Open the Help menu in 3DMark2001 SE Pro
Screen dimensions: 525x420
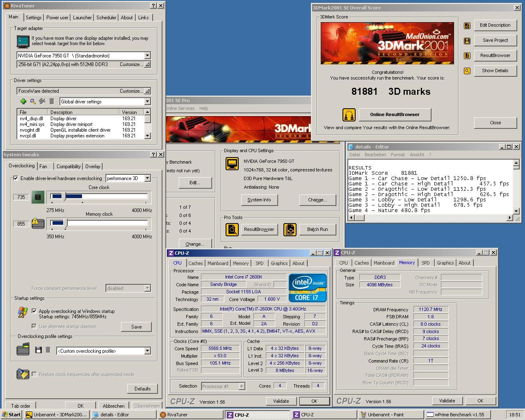(x=204, y=108)
